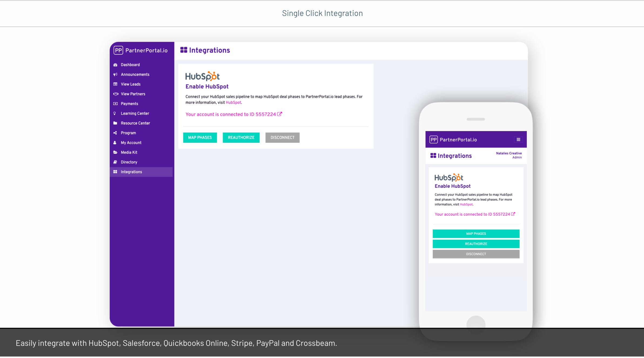Click the Dashboard gauge icon in sidebar
Image resolution: width=644 pixels, height=358 pixels.
[x=115, y=65]
